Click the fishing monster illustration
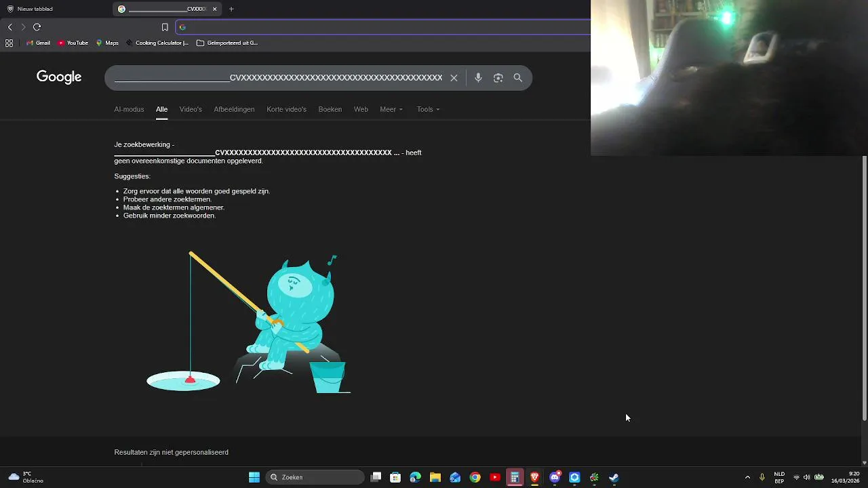The image size is (868, 488). pos(249,322)
